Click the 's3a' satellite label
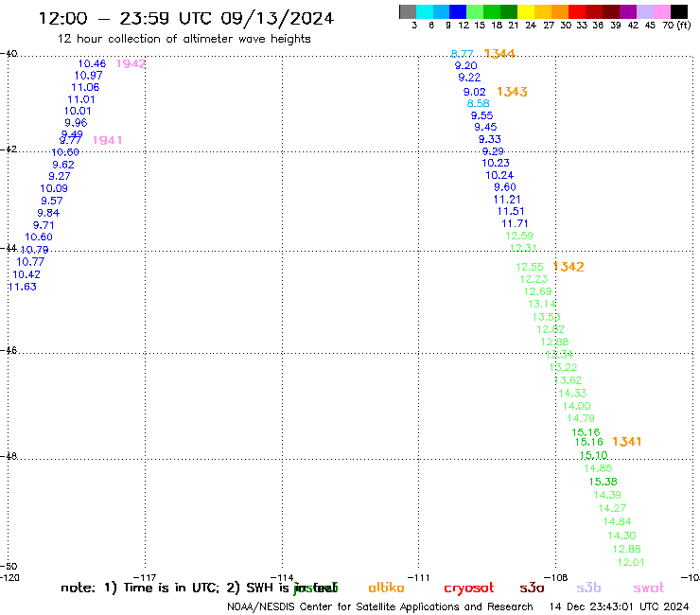 click(532, 589)
